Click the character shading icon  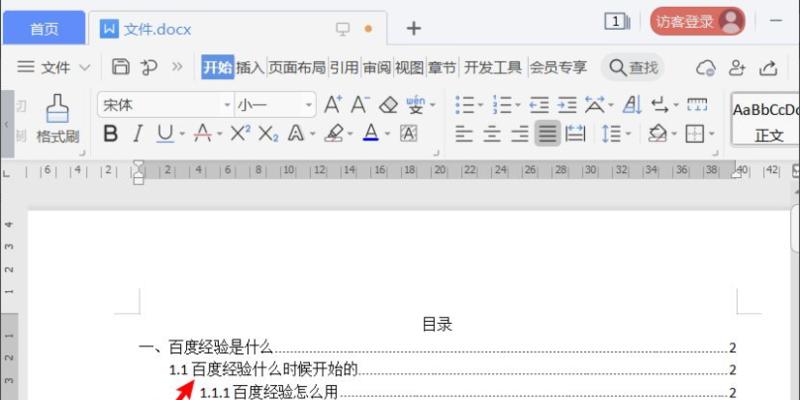pos(408,134)
